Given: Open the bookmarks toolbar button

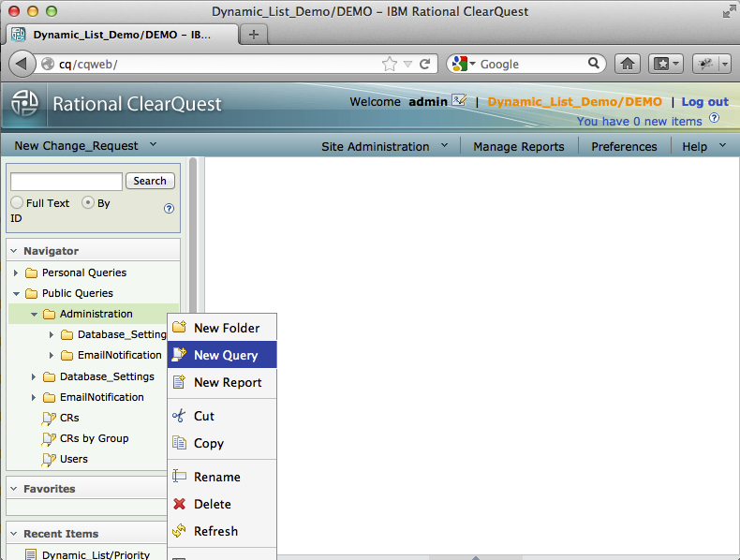Looking at the screenshot, I should (x=666, y=64).
